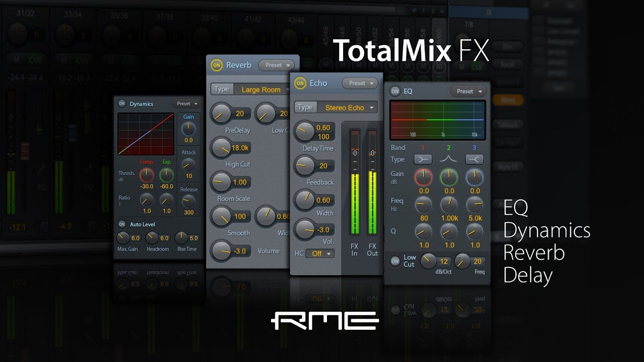
Task: Click High Cut value 18.0k
Action: (240, 148)
